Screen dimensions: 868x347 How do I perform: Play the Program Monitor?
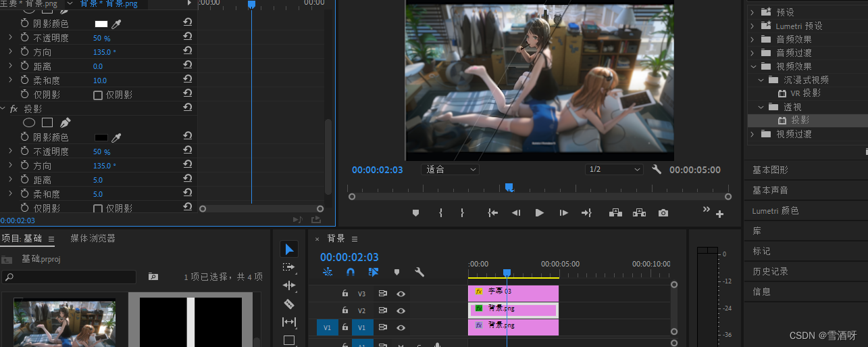(539, 212)
